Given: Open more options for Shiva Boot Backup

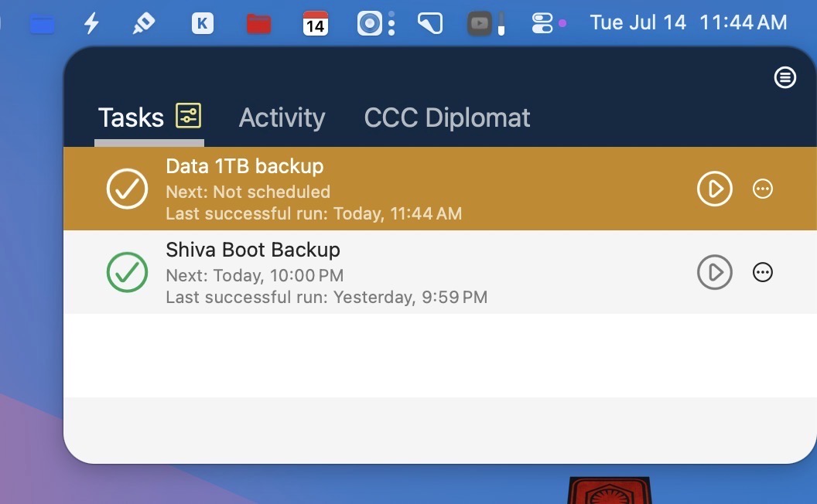Looking at the screenshot, I should click(762, 272).
